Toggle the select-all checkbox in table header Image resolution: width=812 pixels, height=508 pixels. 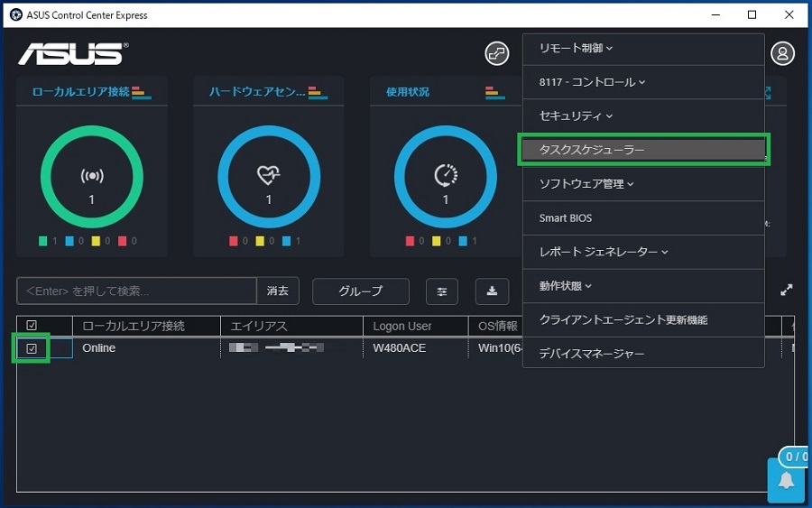click(x=32, y=326)
